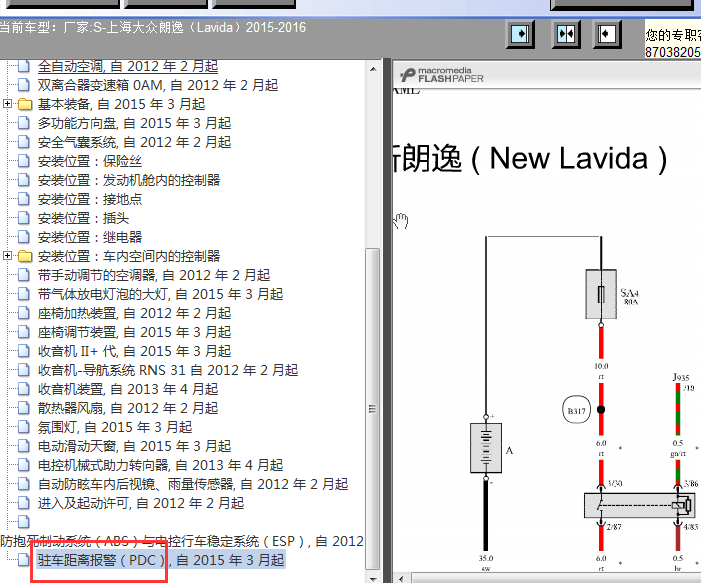Viewport: 701px width, 583px height.
Task: Click connection node B317 in the diagram
Action: point(576,410)
